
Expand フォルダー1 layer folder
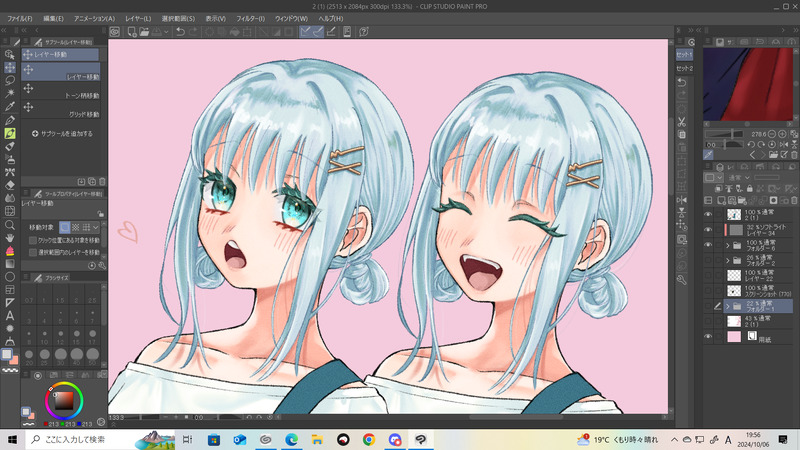727,308
